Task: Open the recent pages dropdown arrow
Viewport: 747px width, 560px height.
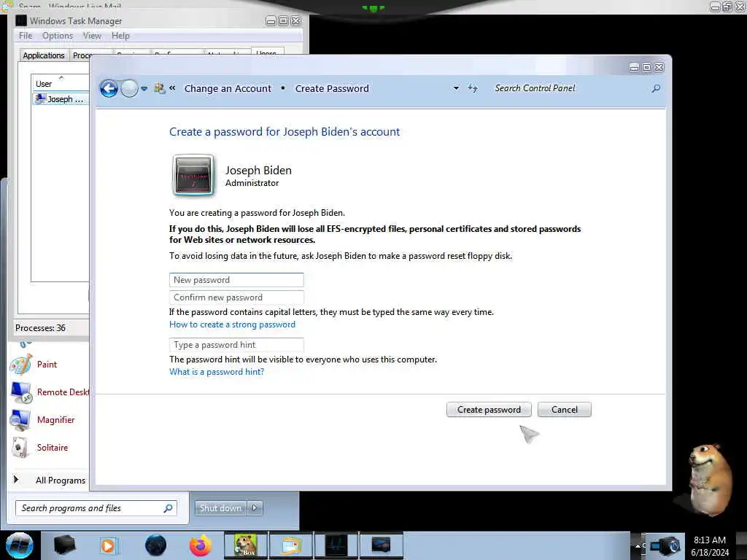Action: tap(144, 89)
